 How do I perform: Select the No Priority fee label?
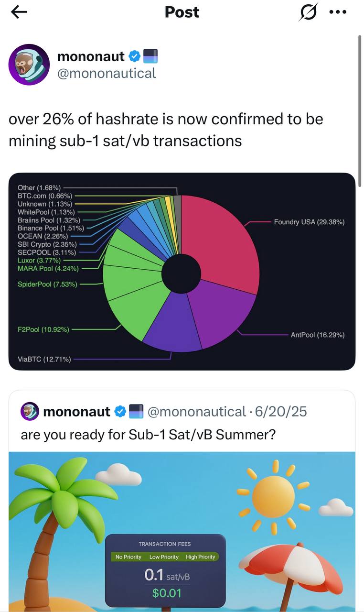tap(128, 557)
